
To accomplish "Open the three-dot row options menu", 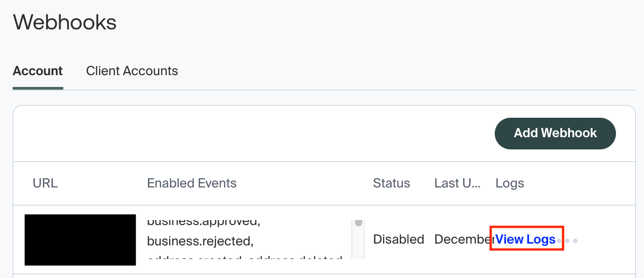I will [567, 241].
